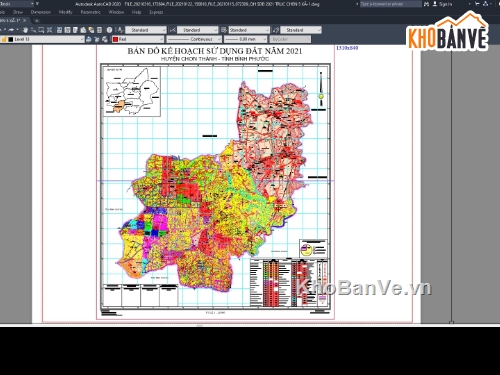Viewport: 500px width, 375px height.
Task: Open the Table Style Standard dropdown
Action: 249,30
